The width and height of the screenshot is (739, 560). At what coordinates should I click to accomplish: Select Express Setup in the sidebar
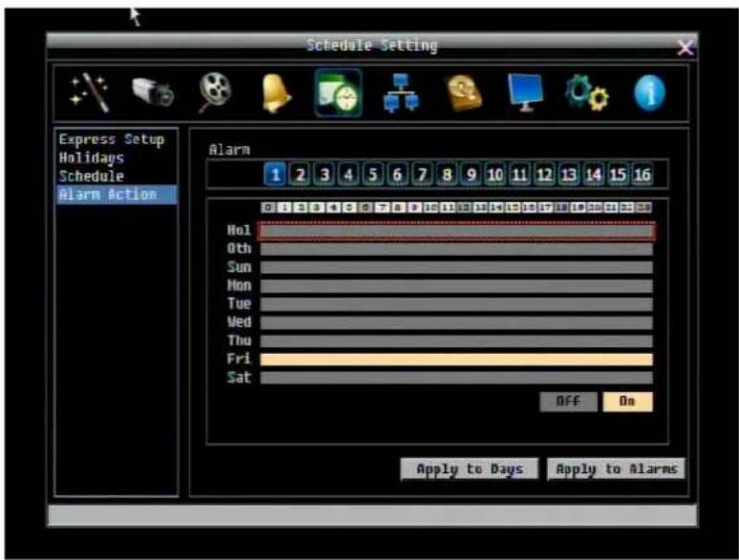(x=112, y=140)
